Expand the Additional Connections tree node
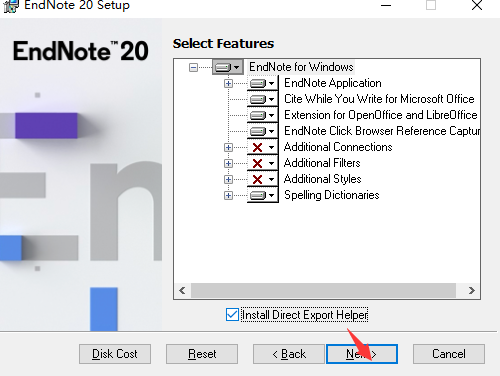Viewport: 500px width, 376px height. (x=228, y=147)
